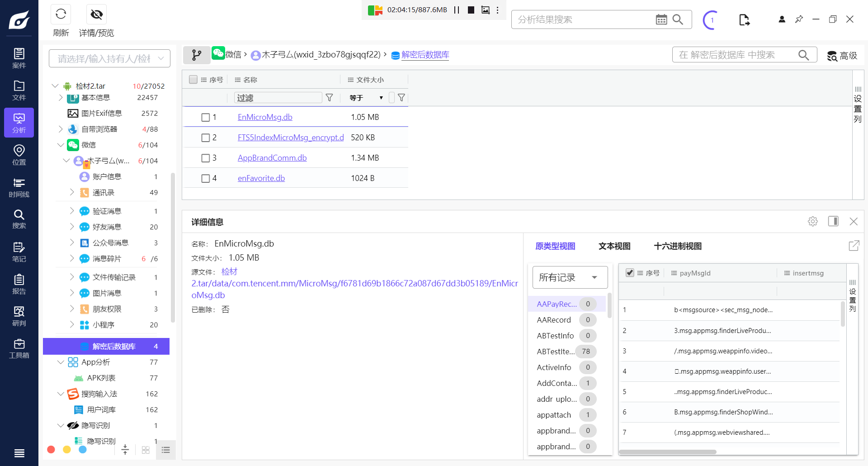Click the stop recording square icon

tap(471, 10)
